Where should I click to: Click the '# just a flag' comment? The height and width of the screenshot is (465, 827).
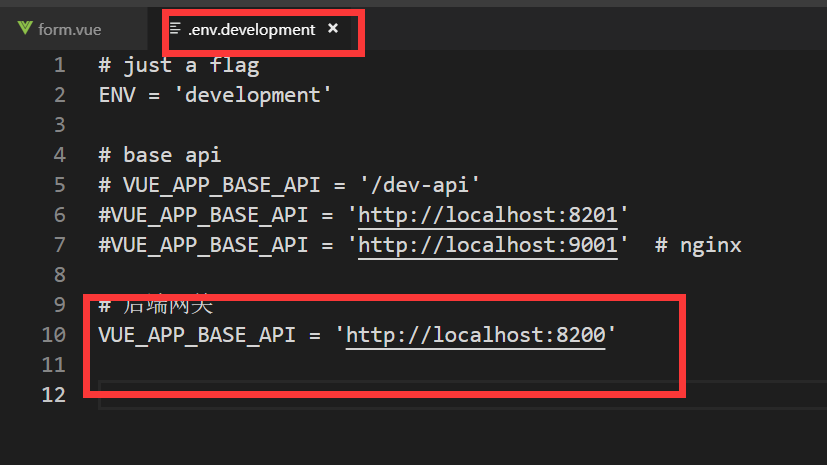point(178,65)
